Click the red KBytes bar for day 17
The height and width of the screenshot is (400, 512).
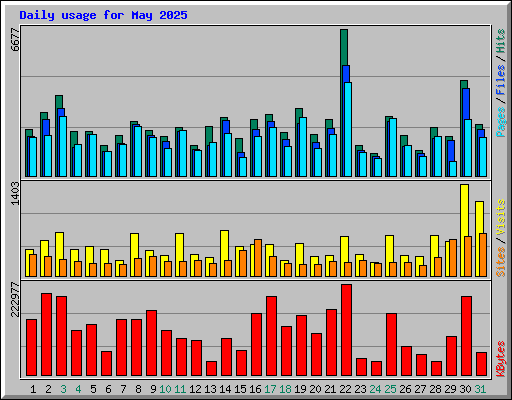tap(271, 336)
